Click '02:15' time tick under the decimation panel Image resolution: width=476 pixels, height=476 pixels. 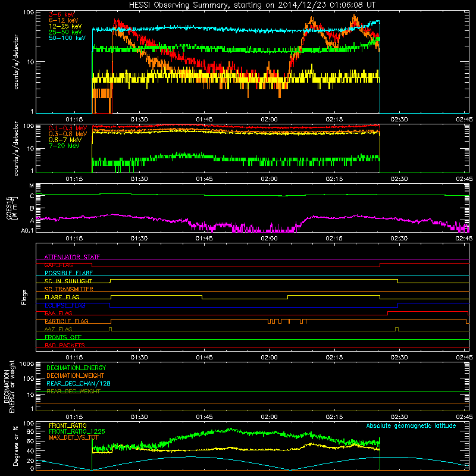pyautogui.click(x=334, y=417)
